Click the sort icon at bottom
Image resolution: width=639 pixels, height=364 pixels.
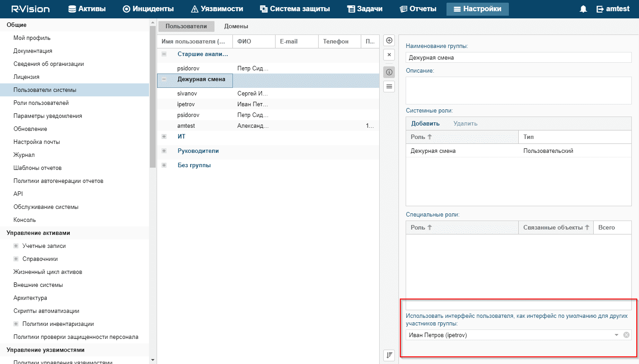click(390, 355)
